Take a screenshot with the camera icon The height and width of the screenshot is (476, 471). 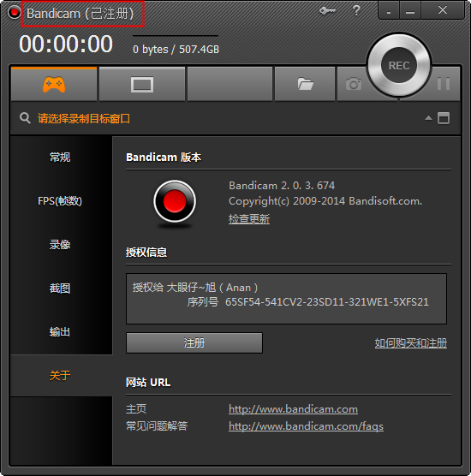[x=354, y=84]
